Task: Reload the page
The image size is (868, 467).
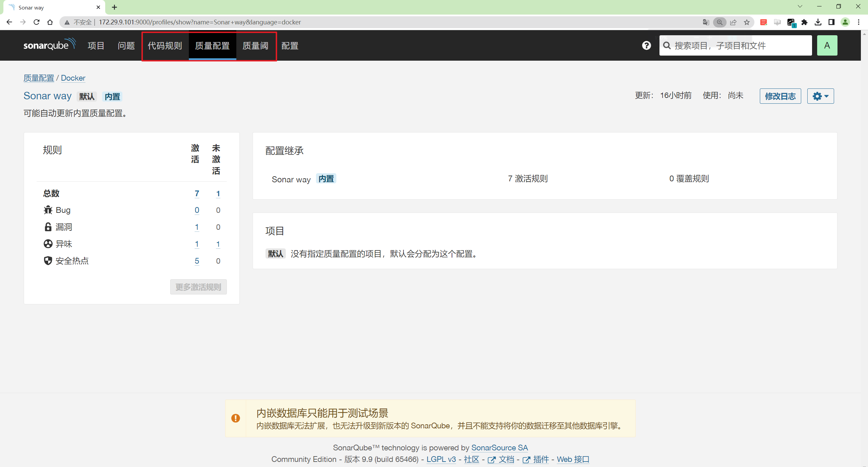Action: point(36,22)
